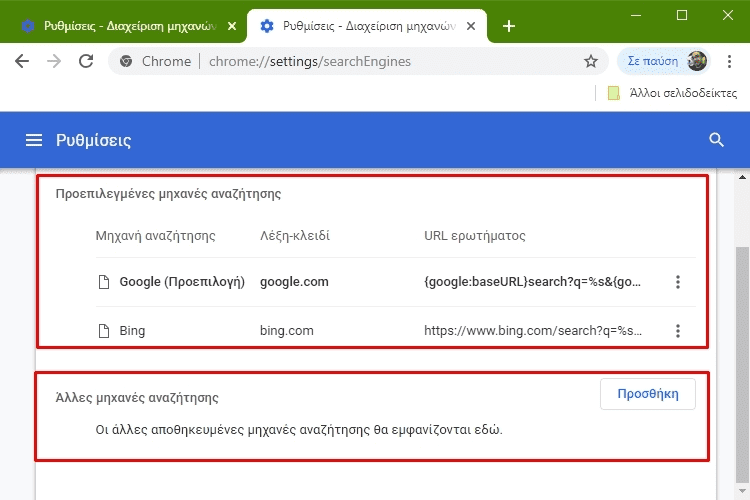Close the first Ρυθμίσεις tab

232,26
